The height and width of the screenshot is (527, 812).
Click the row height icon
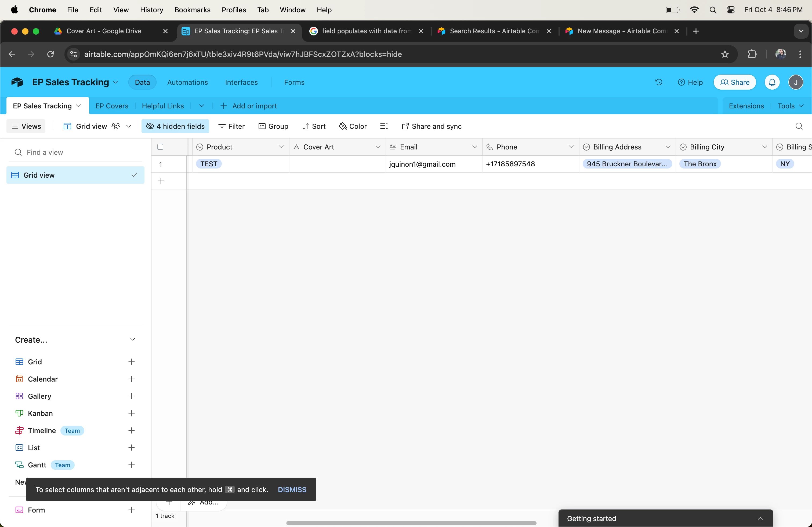[384, 126]
